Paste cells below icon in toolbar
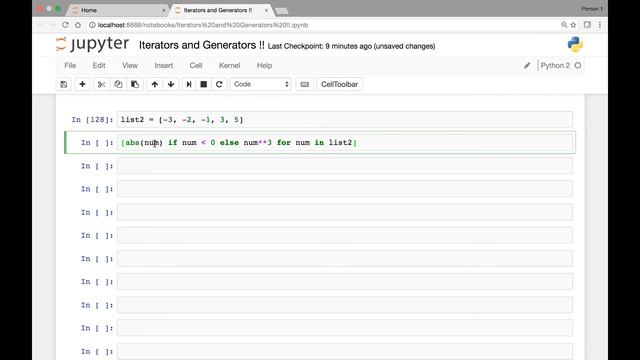The height and width of the screenshot is (360, 640). (x=135, y=84)
